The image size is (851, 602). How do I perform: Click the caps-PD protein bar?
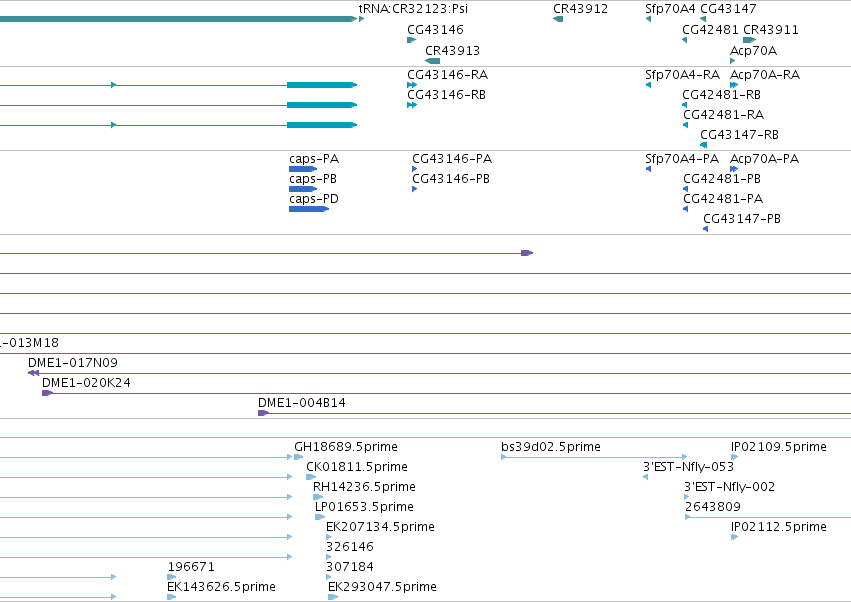[x=309, y=209]
